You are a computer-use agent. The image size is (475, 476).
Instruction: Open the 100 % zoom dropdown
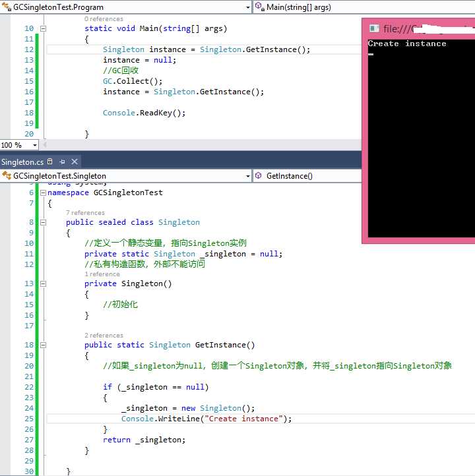coord(35,145)
